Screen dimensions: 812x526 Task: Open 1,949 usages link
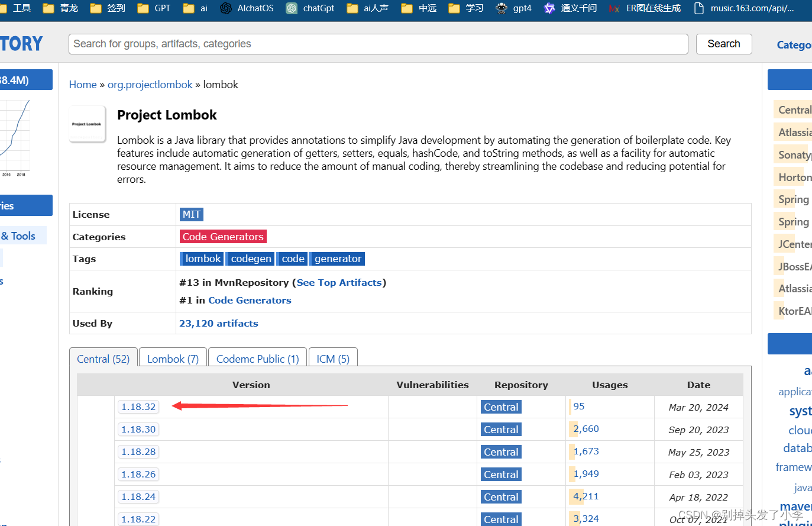(586, 474)
